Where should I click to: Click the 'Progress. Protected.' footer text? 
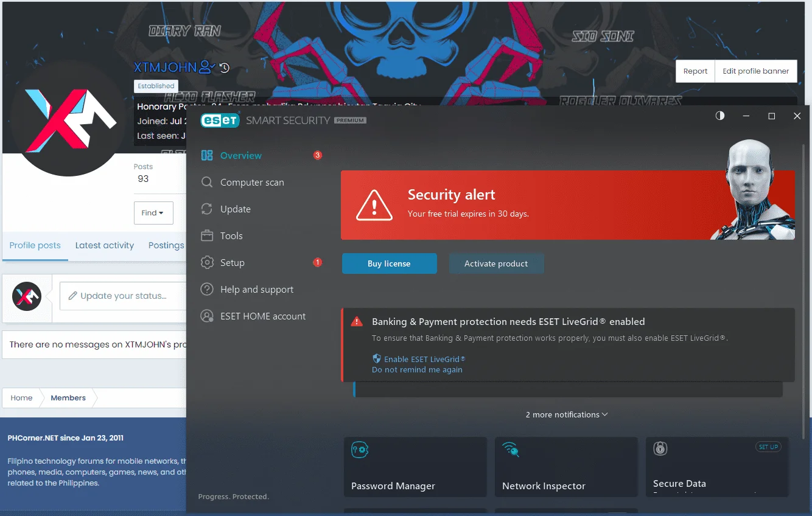pyautogui.click(x=233, y=497)
